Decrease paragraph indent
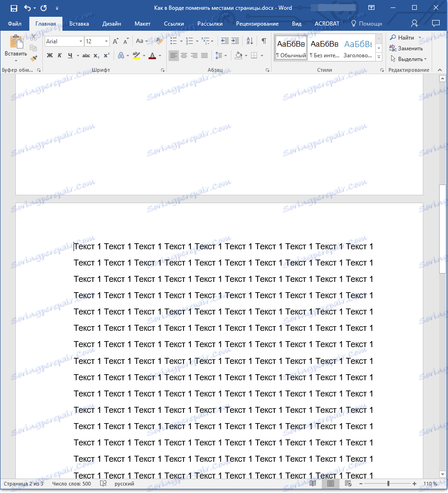Viewport: 448px width, 493px height. 224,41
